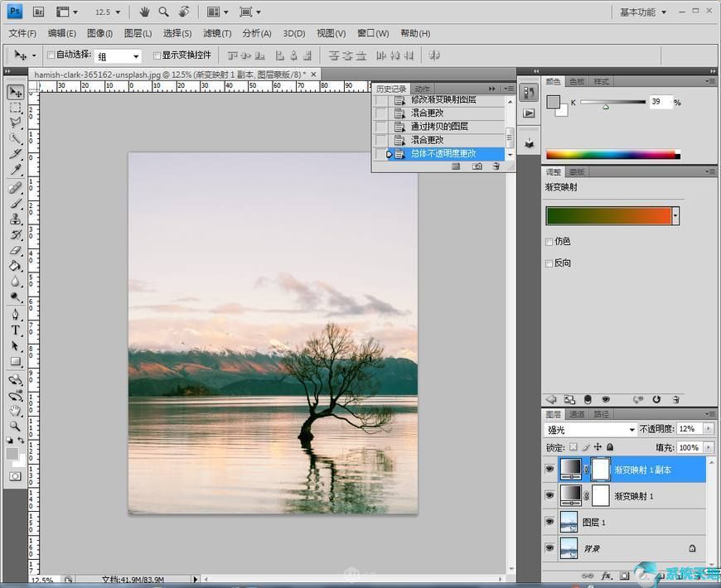Hide the 渐变映射 1 layer
Viewport: 721px width, 588px height.
pyautogui.click(x=549, y=495)
